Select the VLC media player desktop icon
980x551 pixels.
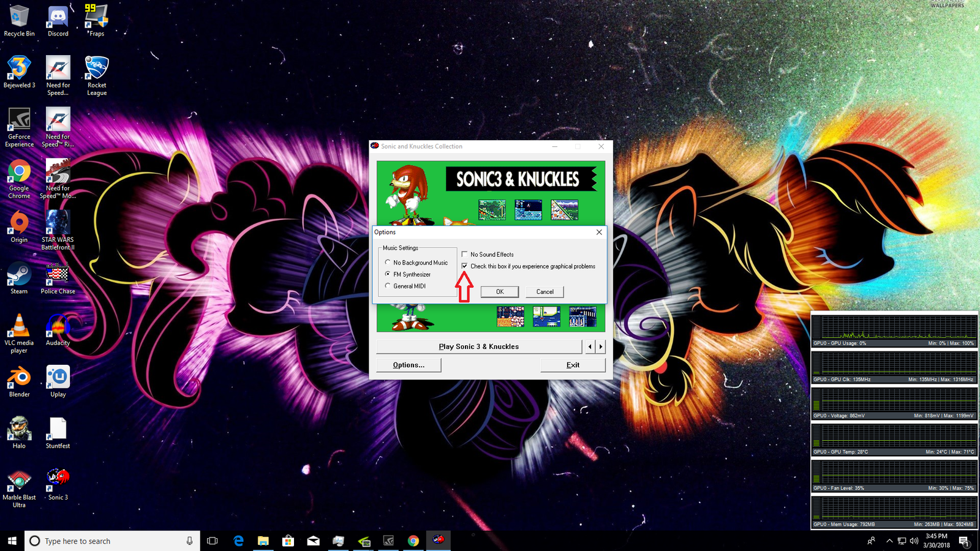(x=19, y=333)
